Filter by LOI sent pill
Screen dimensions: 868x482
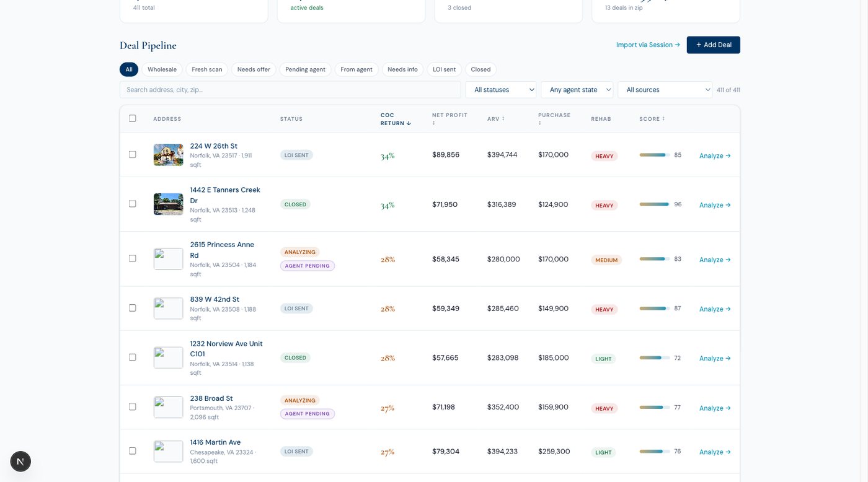444,69
